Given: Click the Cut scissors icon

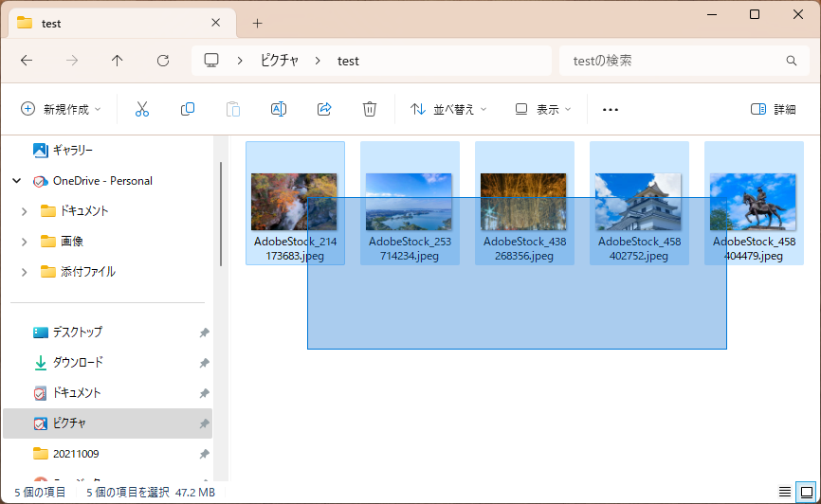Looking at the screenshot, I should [142, 109].
